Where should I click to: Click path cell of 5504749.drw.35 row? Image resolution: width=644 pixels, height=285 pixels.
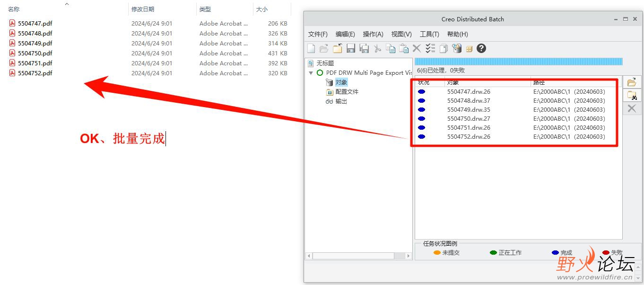569,110
